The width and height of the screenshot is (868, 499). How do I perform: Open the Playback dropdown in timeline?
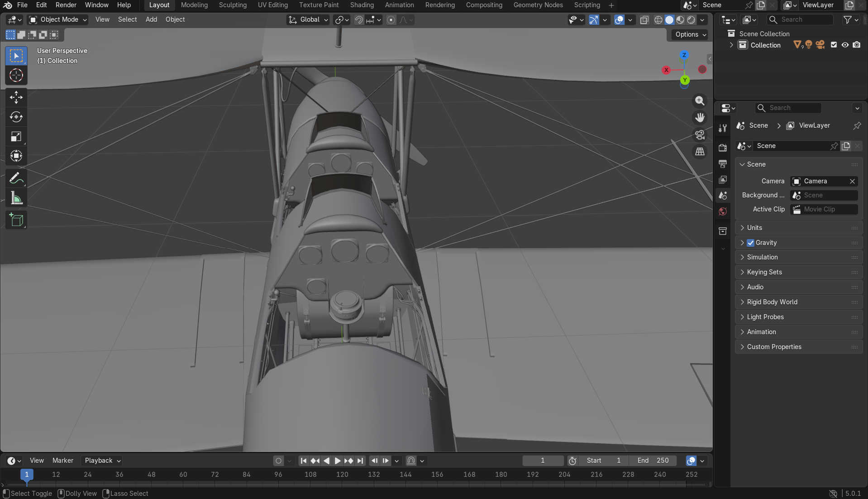tap(102, 461)
